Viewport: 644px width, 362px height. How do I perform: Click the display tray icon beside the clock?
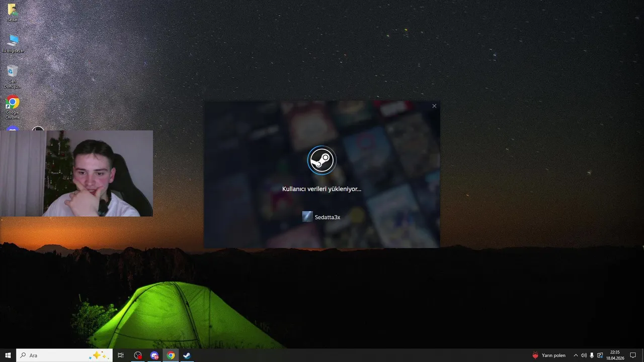pos(600,355)
